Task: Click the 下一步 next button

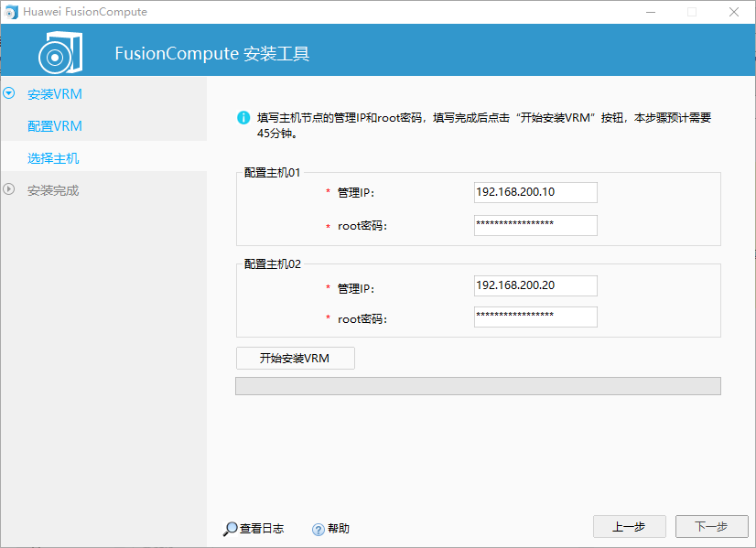Action: click(712, 526)
